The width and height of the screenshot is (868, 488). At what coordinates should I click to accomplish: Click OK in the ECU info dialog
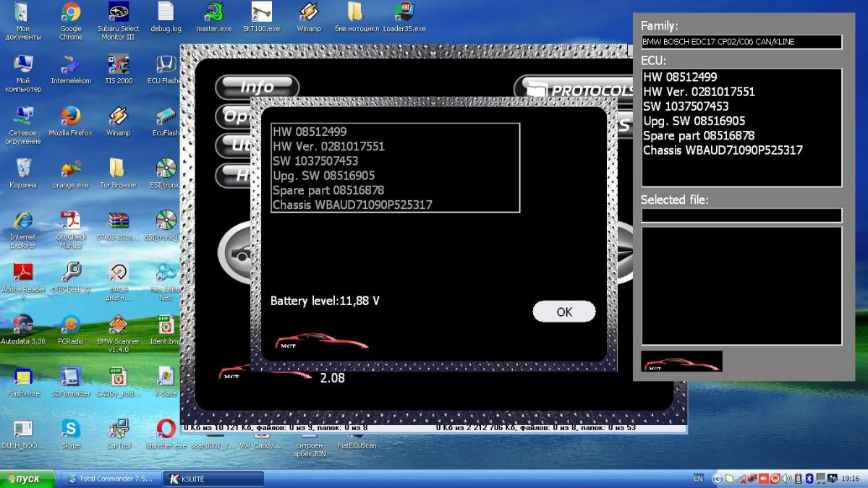coord(563,312)
